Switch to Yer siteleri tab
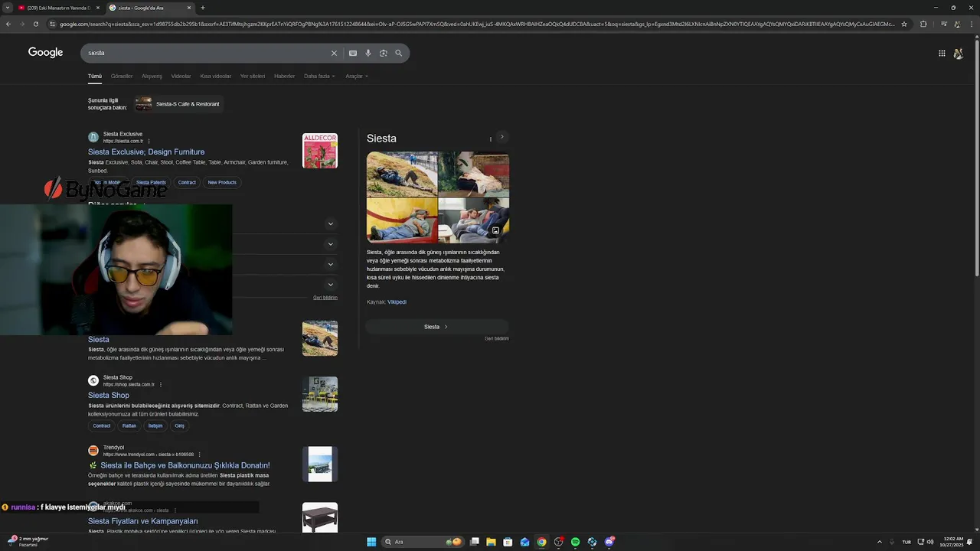This screenshot has width=980, height=551. [253, 76]
